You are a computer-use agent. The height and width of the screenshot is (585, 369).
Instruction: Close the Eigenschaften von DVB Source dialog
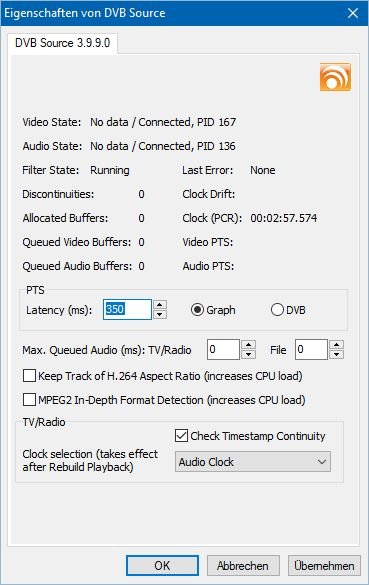point(353,13)
